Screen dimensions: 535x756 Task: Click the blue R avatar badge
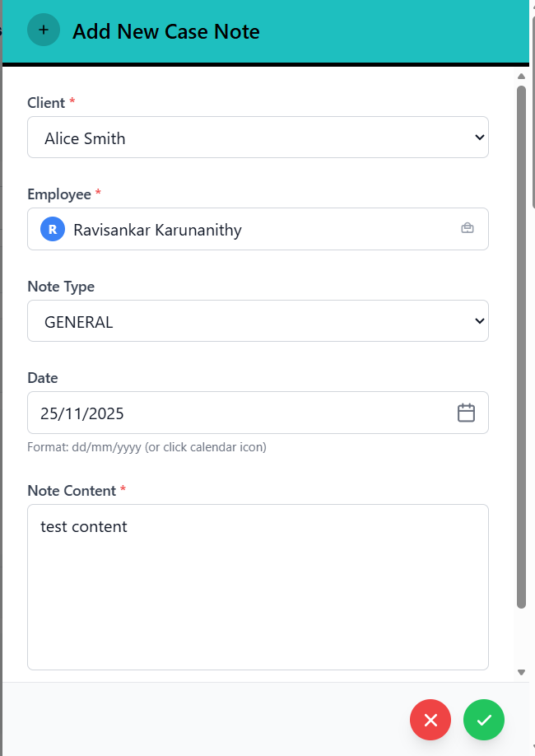(x=53, y=229)
